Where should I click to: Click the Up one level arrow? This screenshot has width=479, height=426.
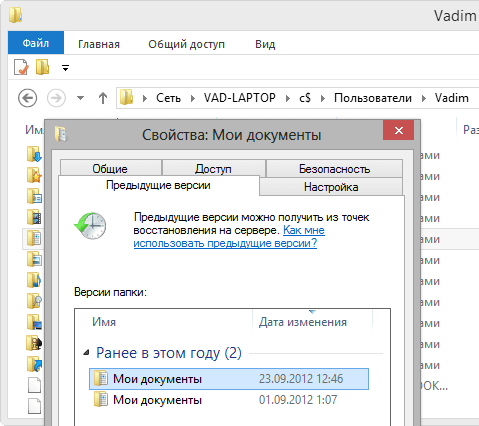tap(103, 98)
